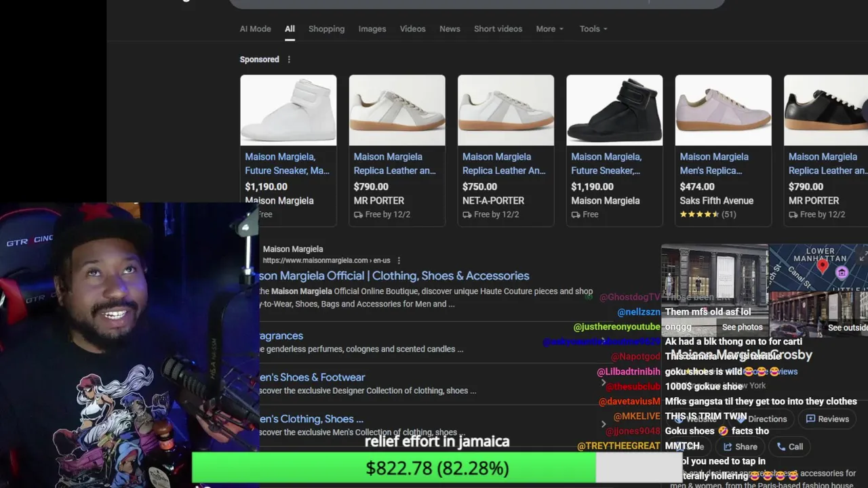Click the red location pin on the map

823,266
